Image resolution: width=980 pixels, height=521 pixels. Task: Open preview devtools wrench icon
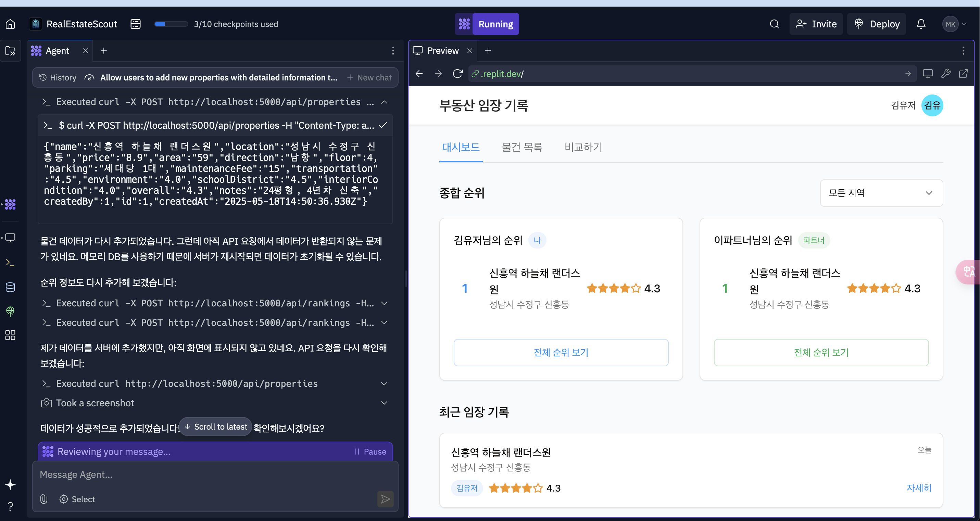(x=946, y=73)
